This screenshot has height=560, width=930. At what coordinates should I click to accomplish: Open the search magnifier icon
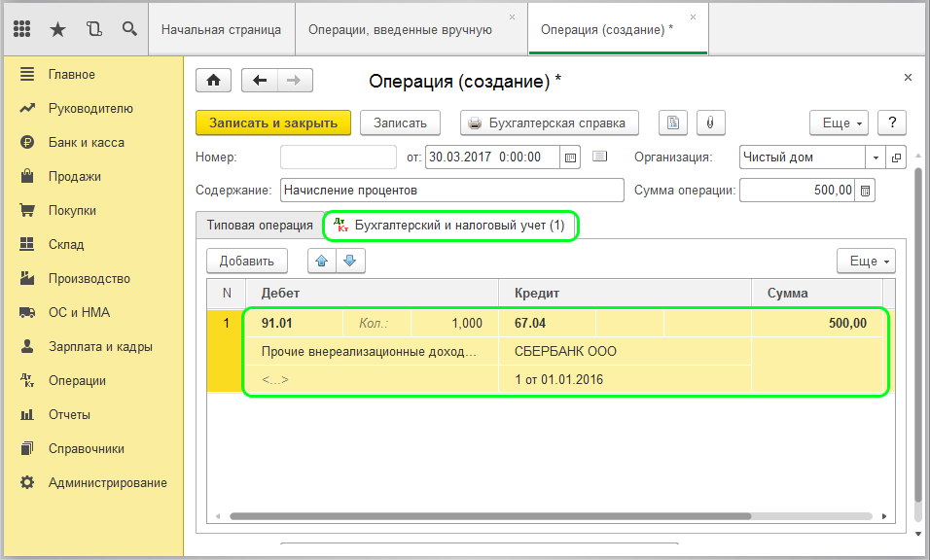coord(129,28)
